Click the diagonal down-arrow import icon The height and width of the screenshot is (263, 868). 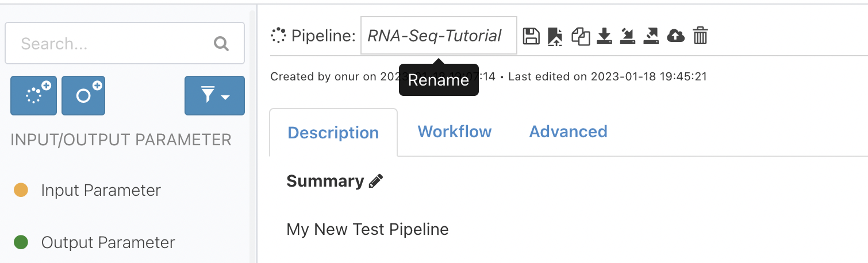pyautogui.click(x=627, y=36)
